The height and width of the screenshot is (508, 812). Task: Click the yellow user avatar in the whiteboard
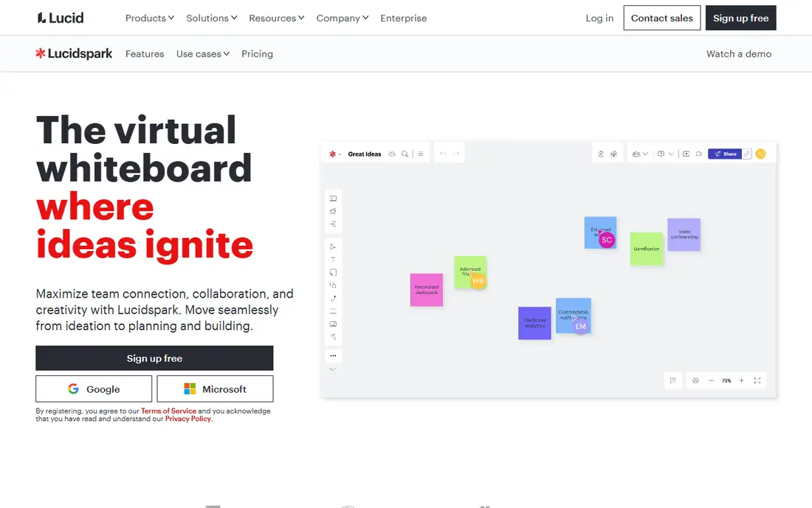point(760,154)
